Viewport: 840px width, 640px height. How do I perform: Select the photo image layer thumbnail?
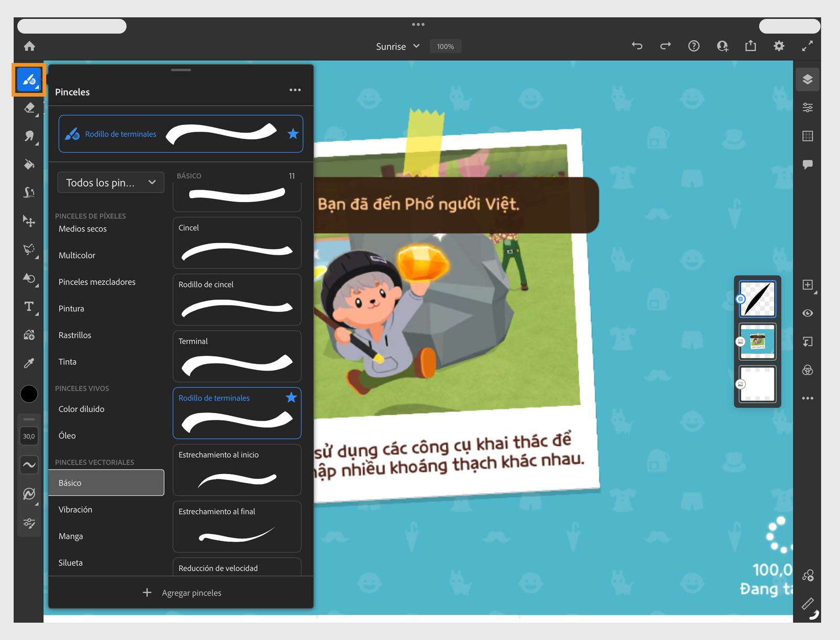pyautogui.click(x=757, y=341)
